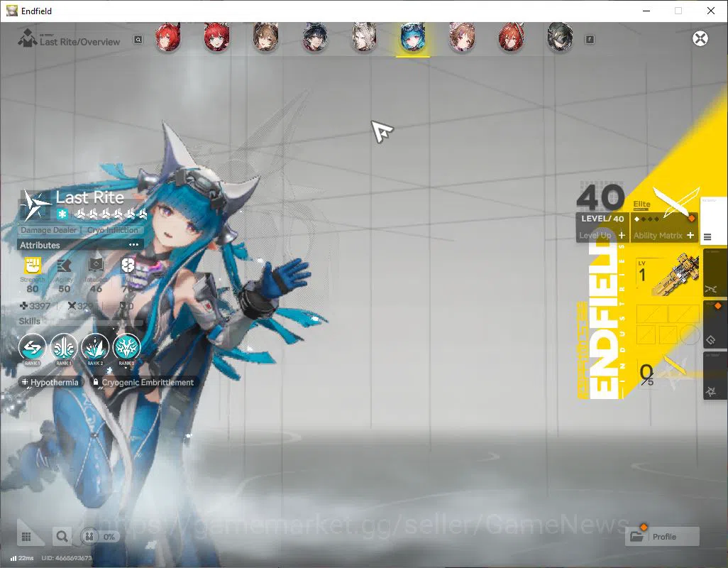Screen dimensions: 728x568
Task: Click the 22ms network ping indicator
Action: point(22,558)
